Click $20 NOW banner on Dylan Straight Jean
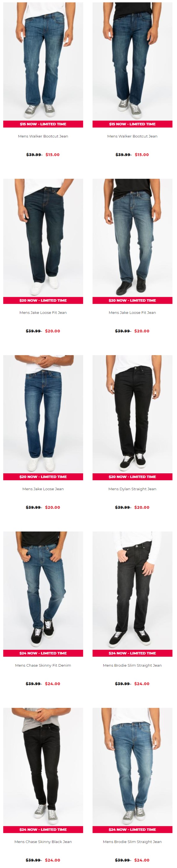The width and height of the screenshot is (177, 868). coord(132,477)
